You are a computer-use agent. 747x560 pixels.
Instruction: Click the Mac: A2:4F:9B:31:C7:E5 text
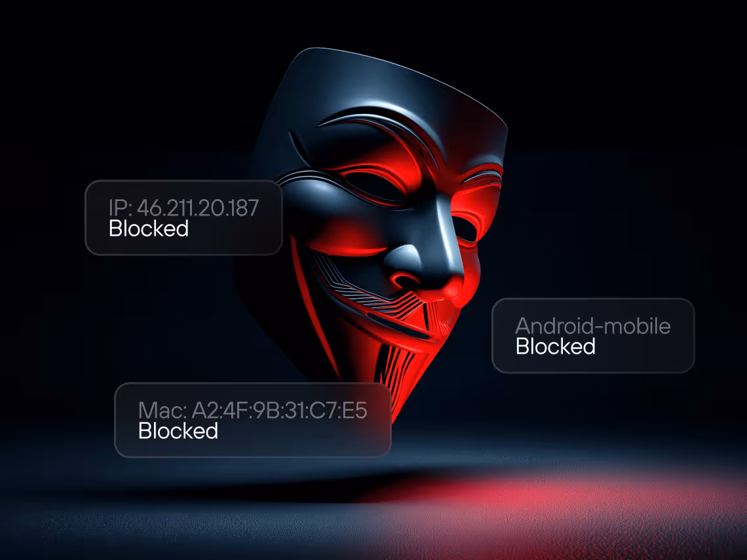pyautogui.click(x=252, y=411)
